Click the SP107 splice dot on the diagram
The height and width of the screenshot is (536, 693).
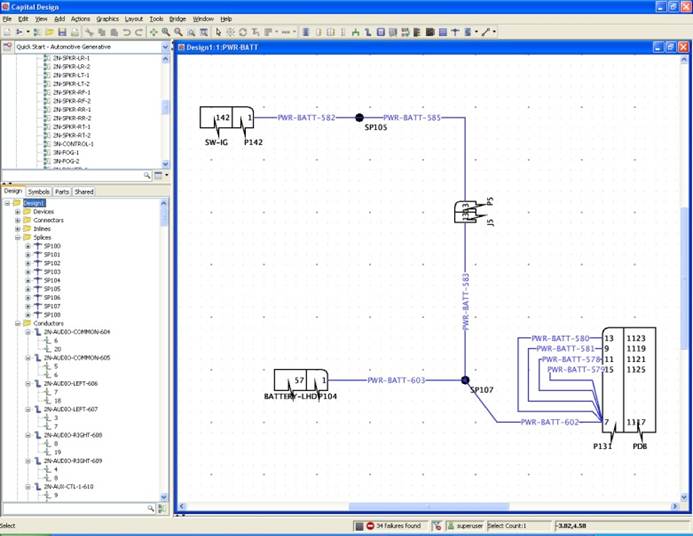465,380
